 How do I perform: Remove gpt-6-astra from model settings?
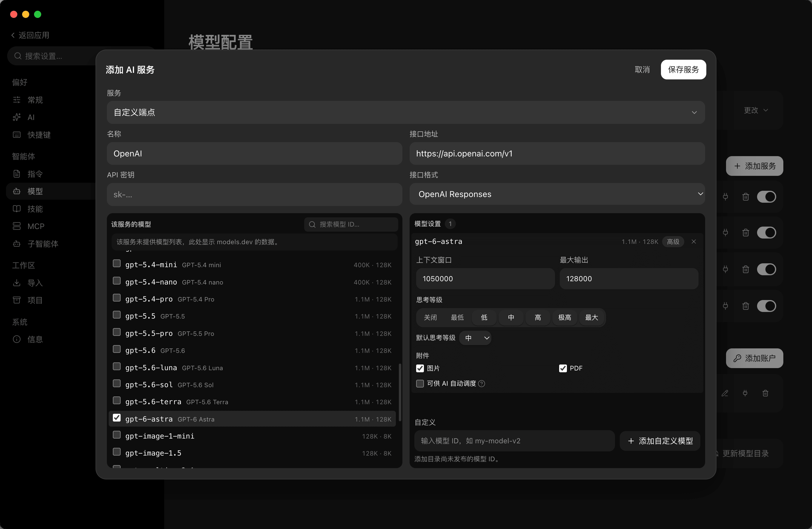point(693,242)
